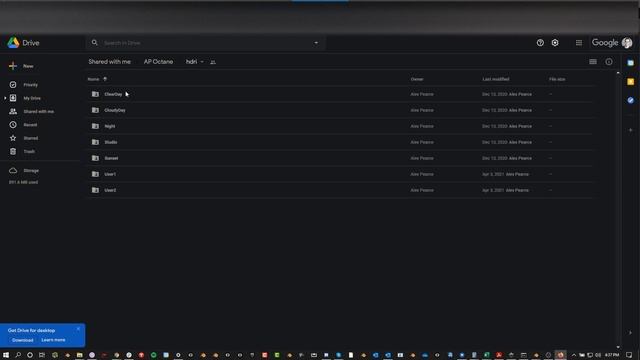The image size is (640, 360).
Task: Select the Sunset folder name
Action: click(x=111, y=158)
